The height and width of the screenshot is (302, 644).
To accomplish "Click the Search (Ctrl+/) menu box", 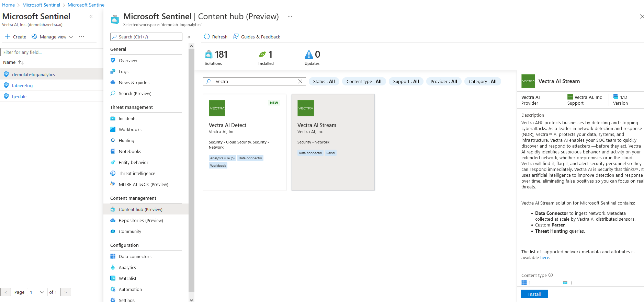I will pyautogui.click(x=146, y=37).
